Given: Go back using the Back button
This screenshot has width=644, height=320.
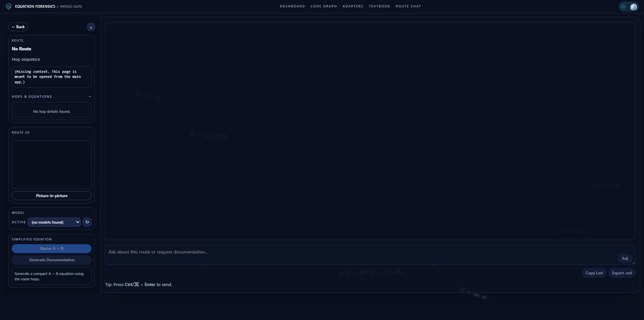Looking at the screenshot, I should coord(18,27).
